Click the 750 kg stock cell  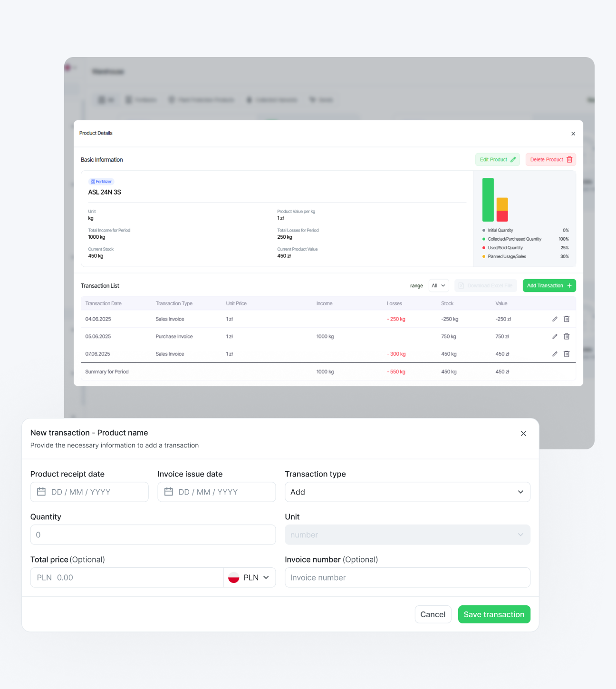coord(449,336)
